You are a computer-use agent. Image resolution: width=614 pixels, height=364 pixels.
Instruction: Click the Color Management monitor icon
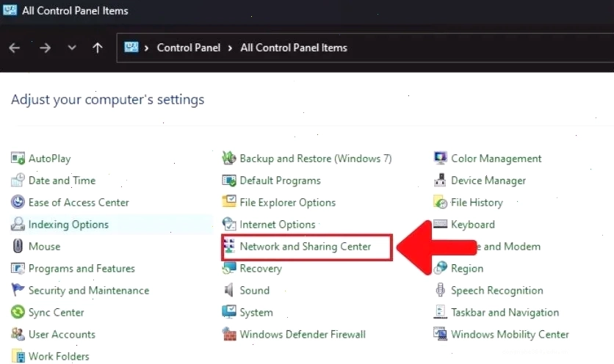(441, 158)
